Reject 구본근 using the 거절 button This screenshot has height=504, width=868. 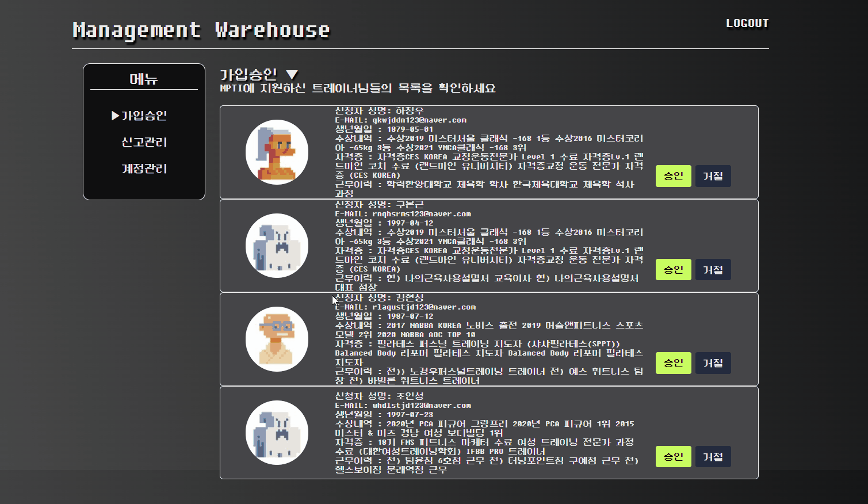tap(713, 269)
